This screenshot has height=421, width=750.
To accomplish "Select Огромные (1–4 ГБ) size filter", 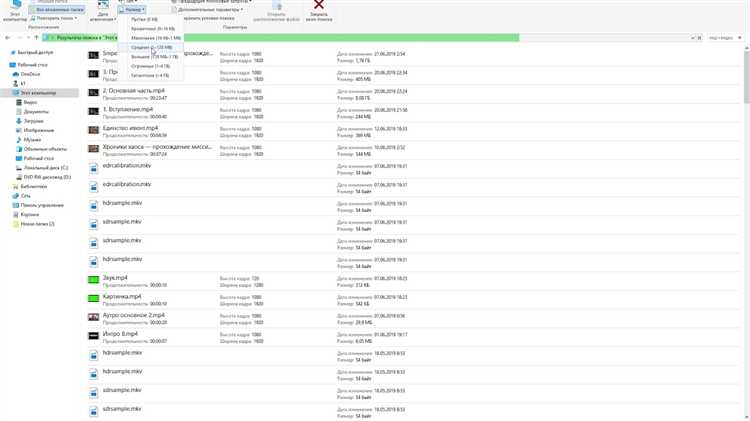I will click(x=151, y=66).
